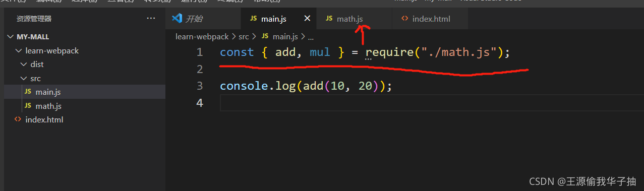Screen dimensions: 644x191
Task: Collapse the learn-webpack folder chevron
Action: click(x=19, y=51)
